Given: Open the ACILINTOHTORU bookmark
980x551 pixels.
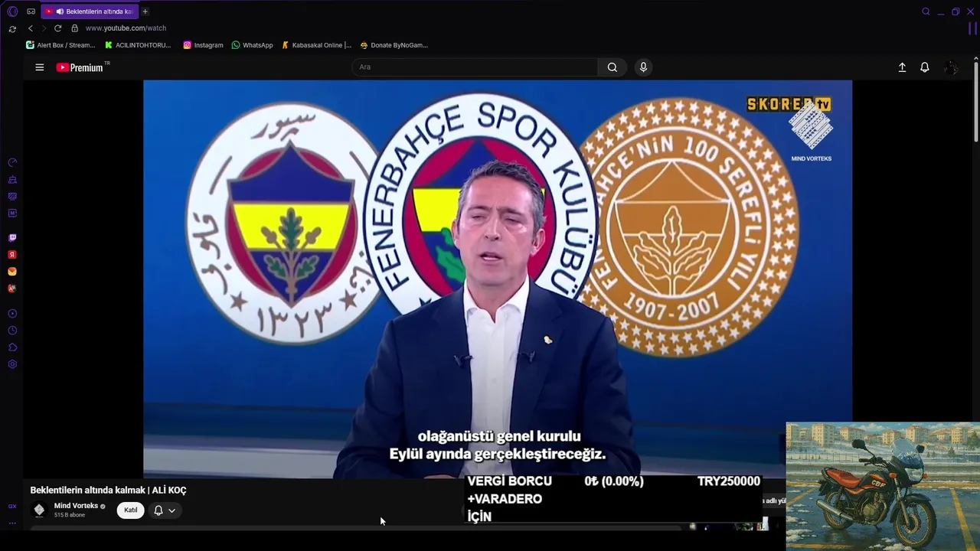Looking at the screenshot, I should click(x=138, y=45).
